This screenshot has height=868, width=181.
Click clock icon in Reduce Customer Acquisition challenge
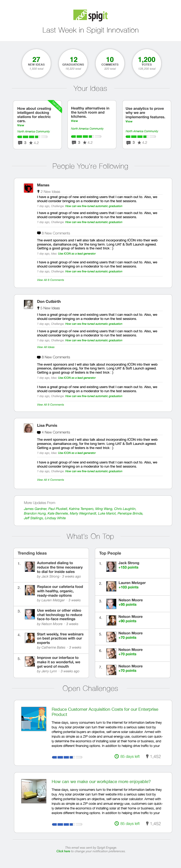(x=117, y=756)
